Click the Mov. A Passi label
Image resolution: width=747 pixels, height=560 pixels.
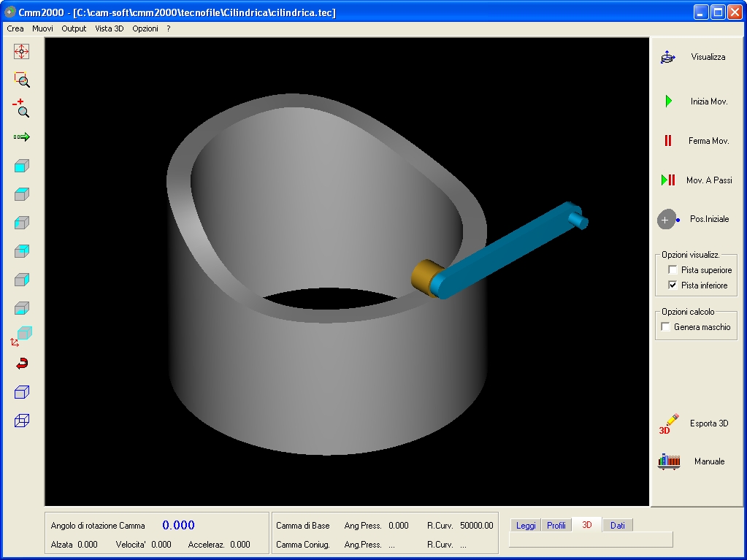click(x=709, y=180)
